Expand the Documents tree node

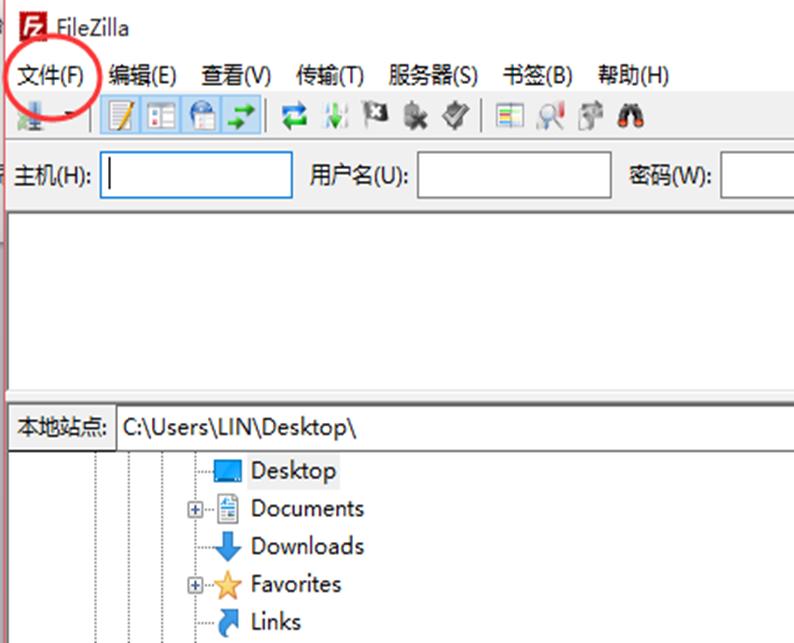pyautogui.click(x=195, y=509)
